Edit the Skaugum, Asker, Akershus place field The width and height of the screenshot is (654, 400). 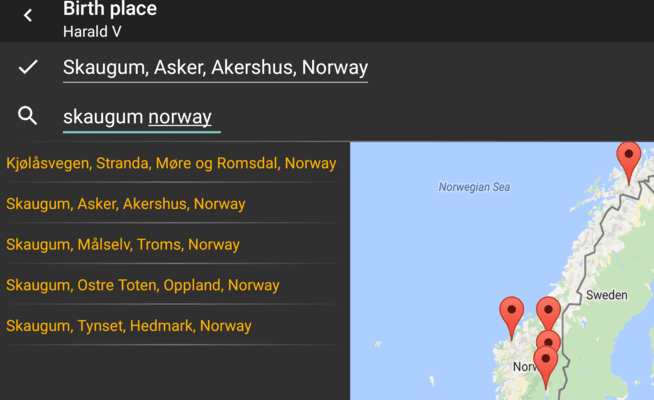click(215, 68)
